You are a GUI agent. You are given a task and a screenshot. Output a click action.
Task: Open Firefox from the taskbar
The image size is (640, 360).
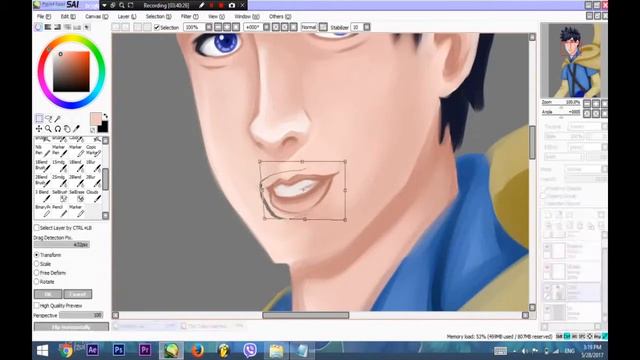(x=198, y=350)
